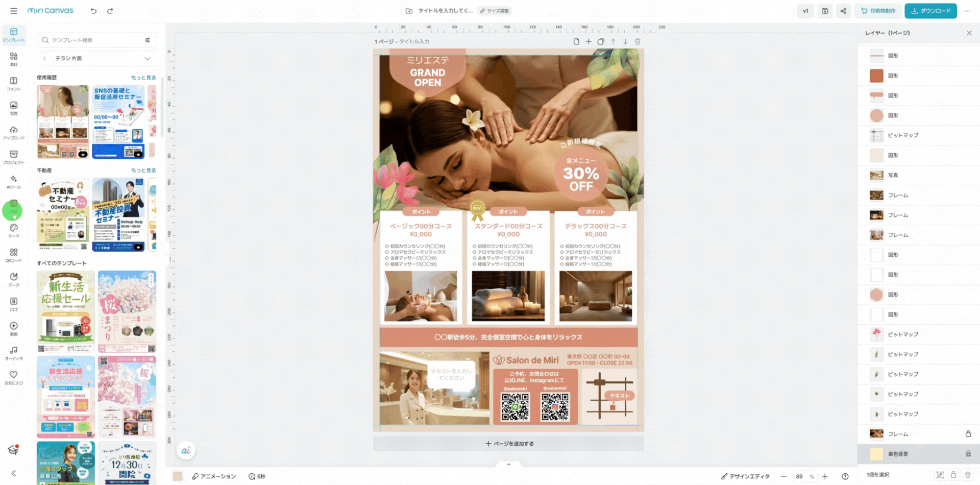980x485 pixels.
Task: Select the 写真 layer in layers panel
Action: pos(918,175)
